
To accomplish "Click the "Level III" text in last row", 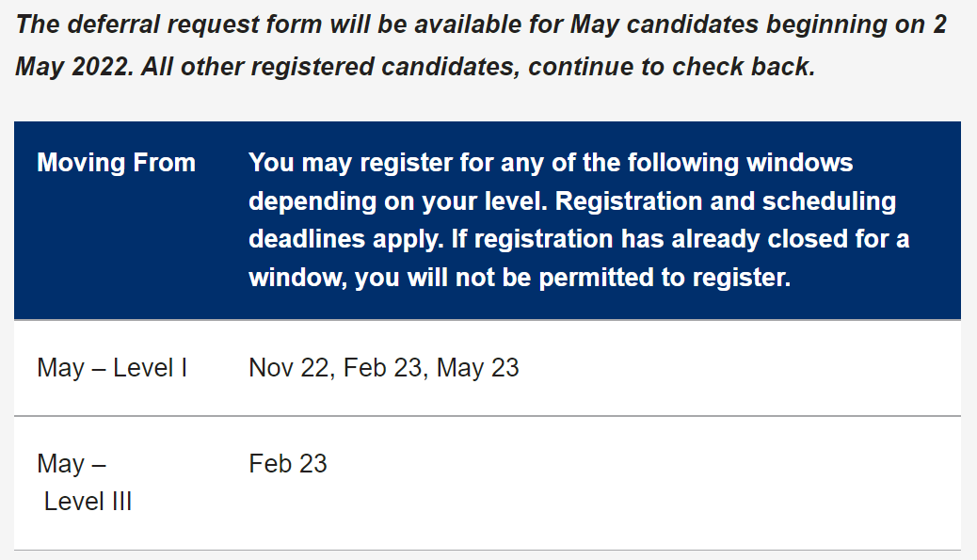I will [88, 502].
